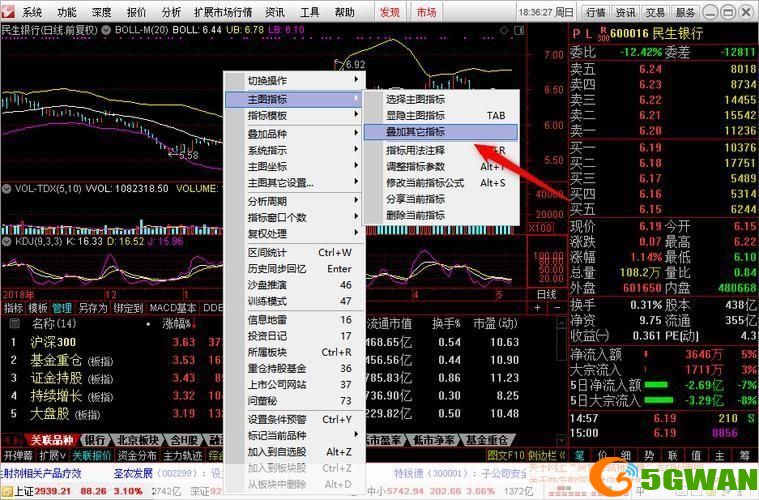Open the 系统 menu in menu bar
Image resolution: width=759 pixels, height=500 pixels.
point(32,12)
